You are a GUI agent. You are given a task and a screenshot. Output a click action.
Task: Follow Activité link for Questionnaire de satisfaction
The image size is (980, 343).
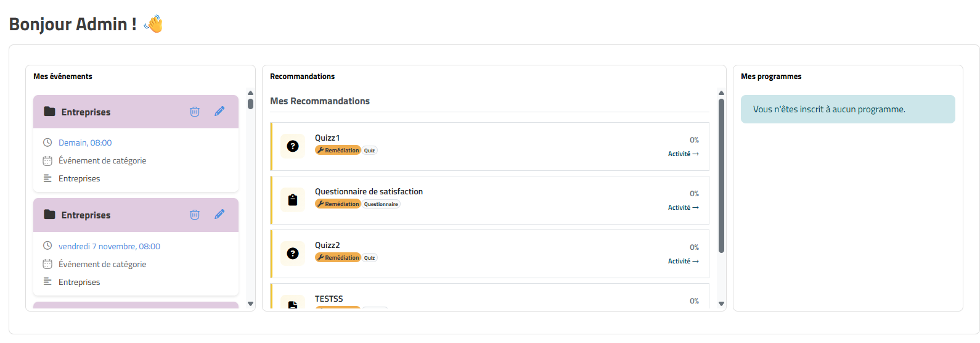[x=683, y=208]
